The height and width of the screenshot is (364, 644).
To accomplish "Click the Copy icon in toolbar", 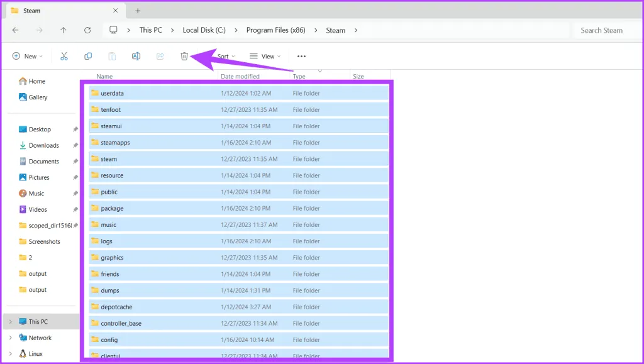I will tap(88, 56).
